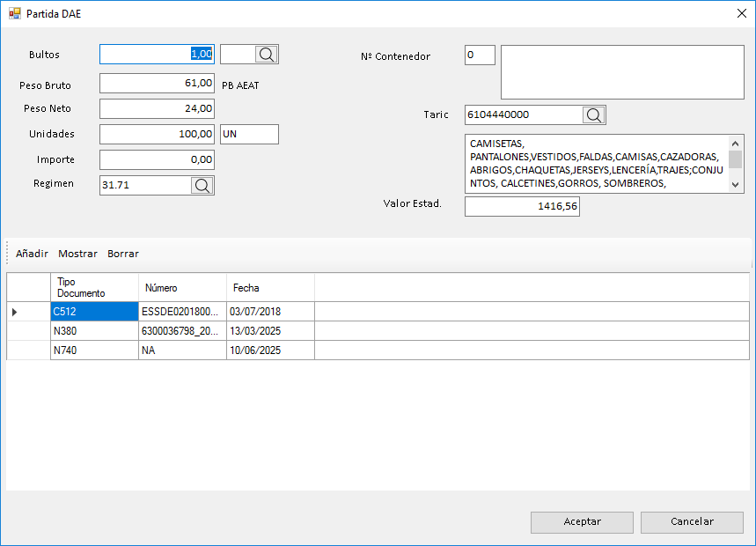Viewport: 756px width, 546px height.
Task: Sort by the Fecha column header
Action: click(269, 288)
